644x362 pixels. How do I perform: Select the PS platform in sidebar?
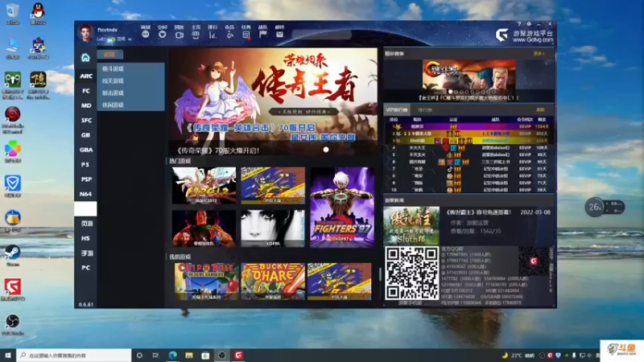(x=86, y=165)
